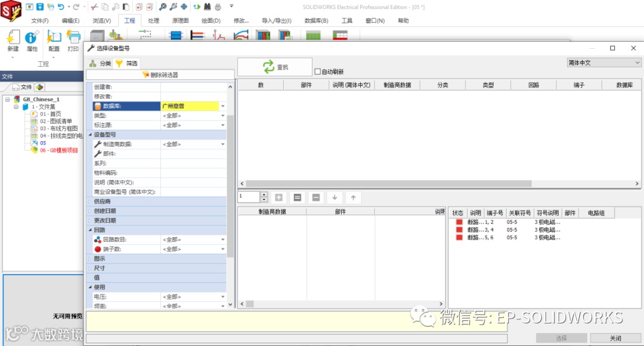
Task: Click the plus add-row icon below results
Action: (x=278, y=198)
